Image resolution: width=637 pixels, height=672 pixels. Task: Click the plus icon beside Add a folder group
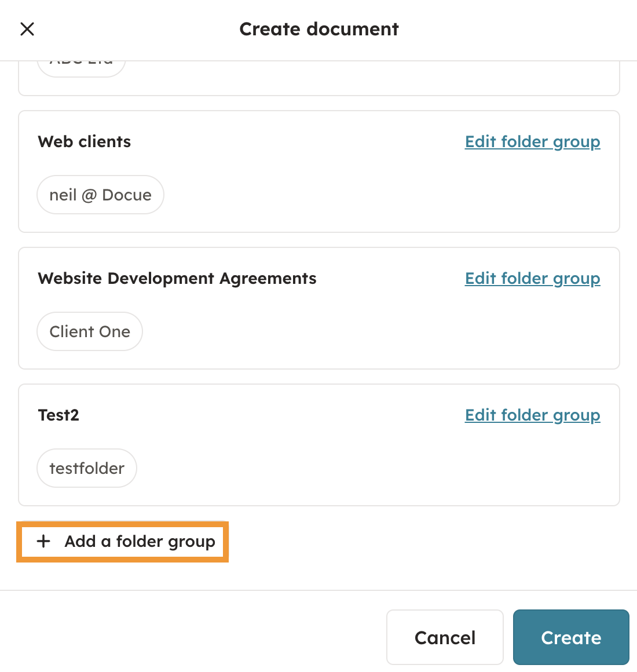pyautogui.click(x=43, y=542)
